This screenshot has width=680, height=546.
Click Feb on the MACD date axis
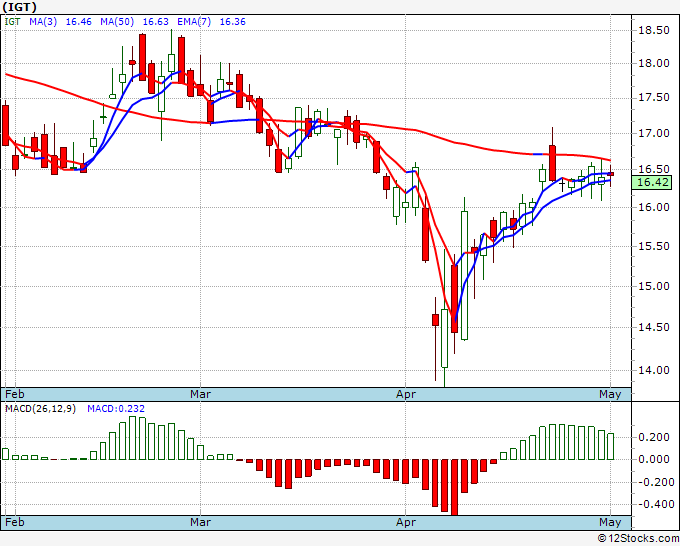[x=15, y=522]
